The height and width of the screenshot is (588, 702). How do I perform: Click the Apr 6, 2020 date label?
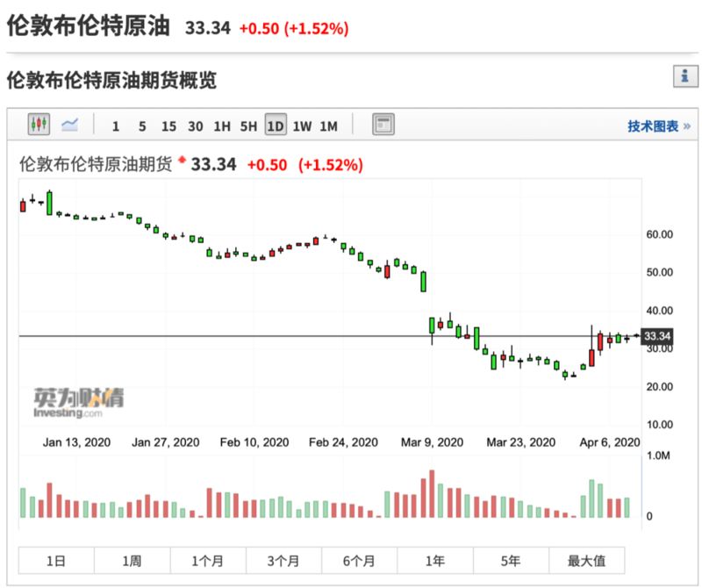click(x=610, y=442)
